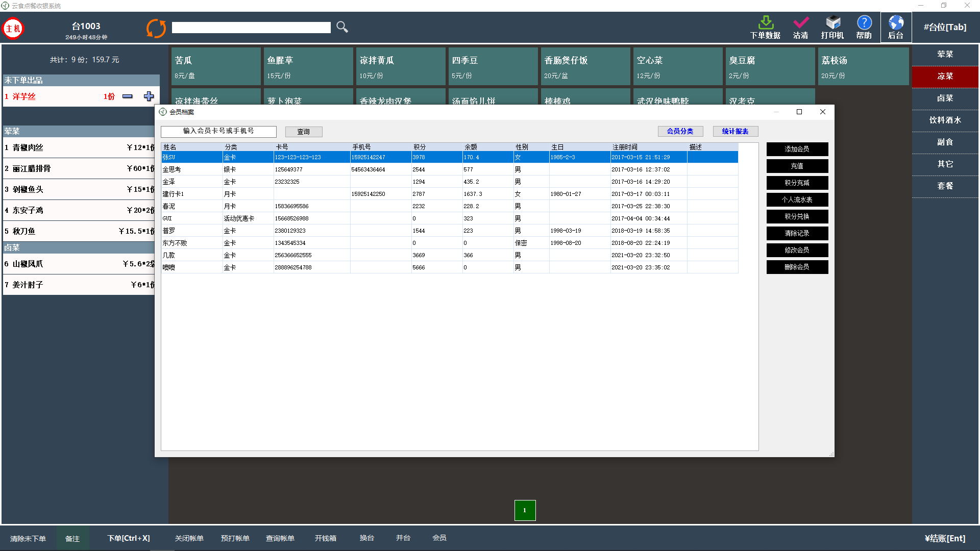980x551 pixels.
Task: Open the 统计报表 link
Action: 735,131
